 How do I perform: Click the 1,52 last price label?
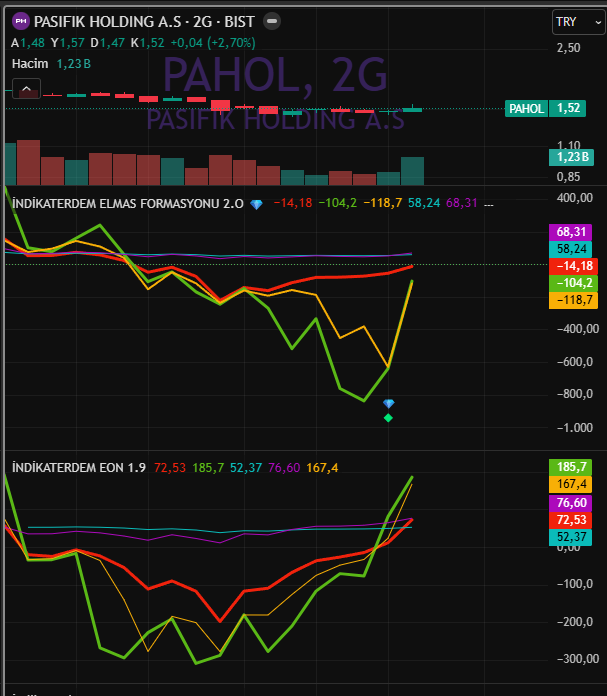pyautogui.click(x=568, y=108)
